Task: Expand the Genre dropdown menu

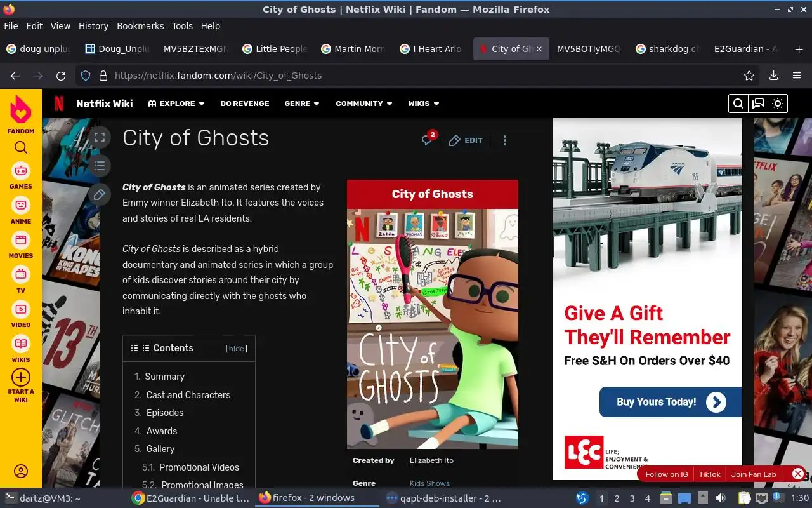Action: pos(302,104)
